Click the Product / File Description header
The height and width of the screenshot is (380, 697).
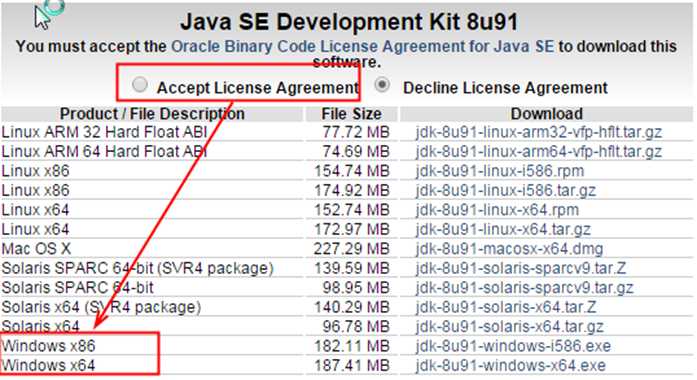pos(152,114)
